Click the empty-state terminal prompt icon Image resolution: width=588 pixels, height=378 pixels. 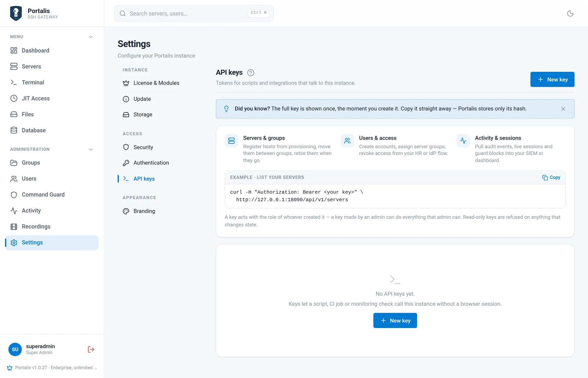tap(395, 279)
